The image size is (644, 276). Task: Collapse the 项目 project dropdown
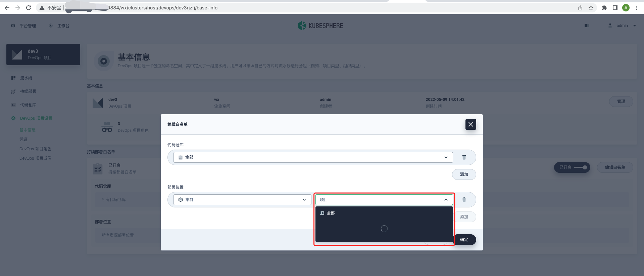[384, 200]
